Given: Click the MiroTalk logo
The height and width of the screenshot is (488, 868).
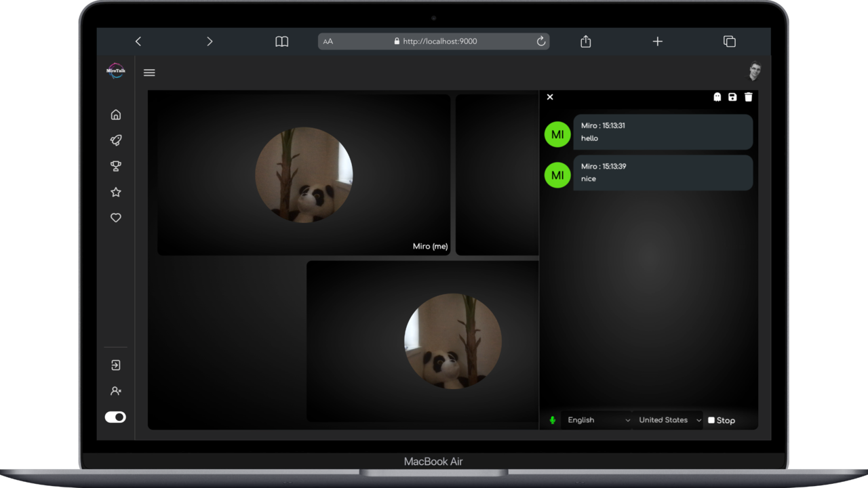Looking at the screenshot, I should point(115,70).
